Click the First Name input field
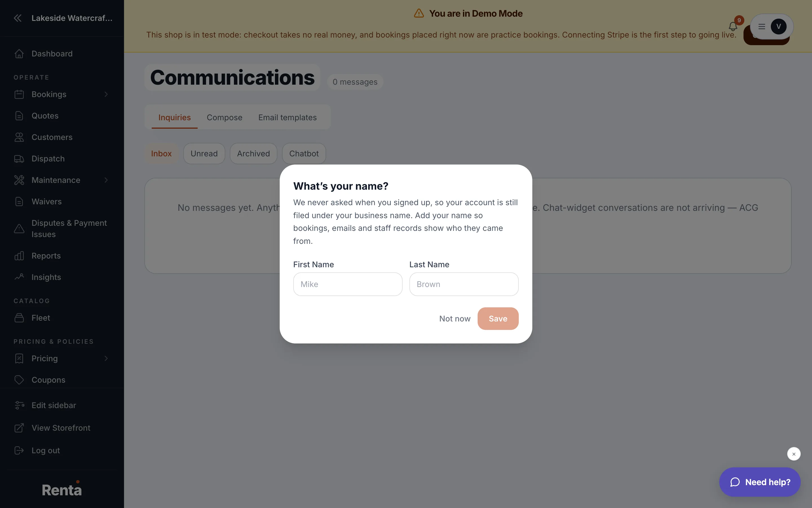The height and width of the screenshot is (508, 812). click(x=348, y=284)
